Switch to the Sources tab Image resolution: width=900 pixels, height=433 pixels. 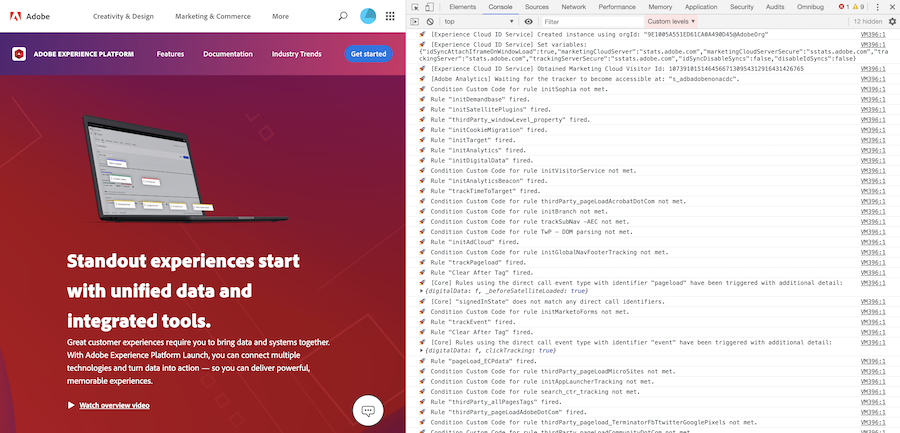(537, 7)
